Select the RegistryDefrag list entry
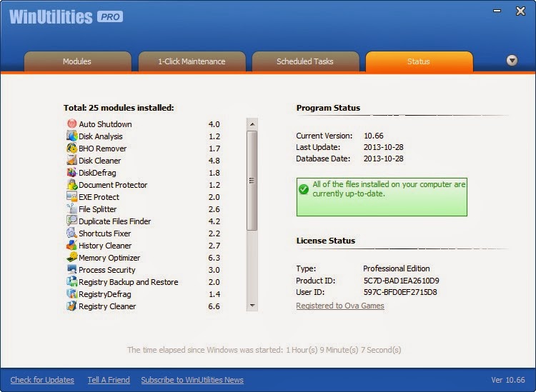536x392 pixels. (104, 294)
